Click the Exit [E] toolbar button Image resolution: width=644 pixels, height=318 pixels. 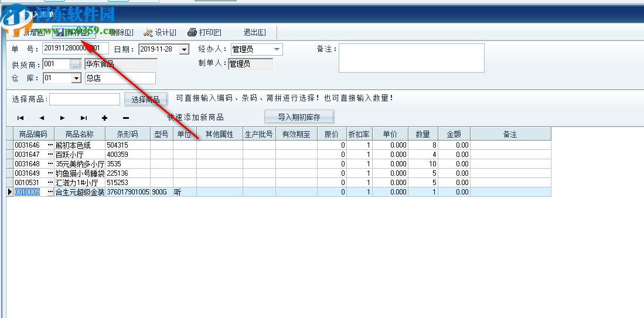click(254, 32)
